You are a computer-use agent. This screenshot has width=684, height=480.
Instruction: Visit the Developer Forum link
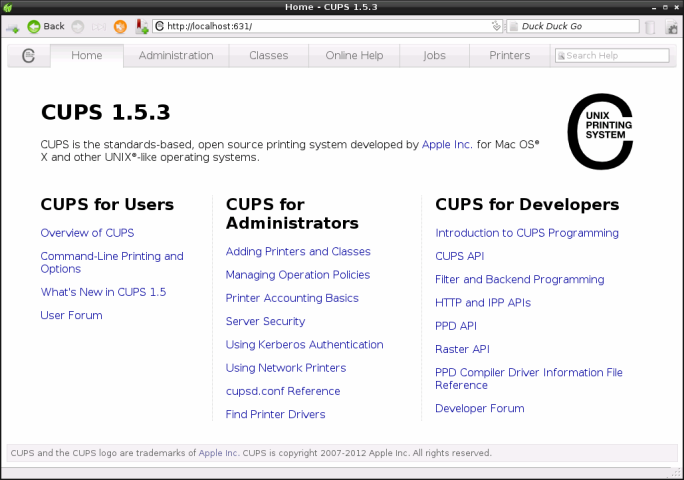pyautogui.click(x=480, y=408)
